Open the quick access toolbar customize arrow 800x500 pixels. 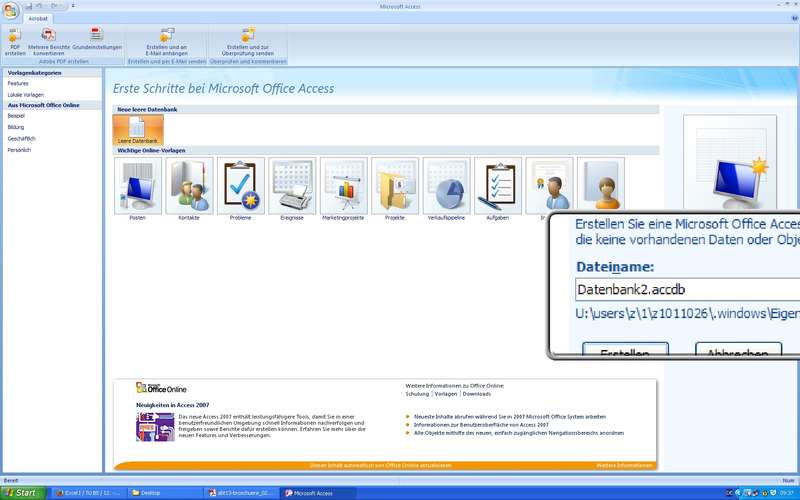pos(73,6)
